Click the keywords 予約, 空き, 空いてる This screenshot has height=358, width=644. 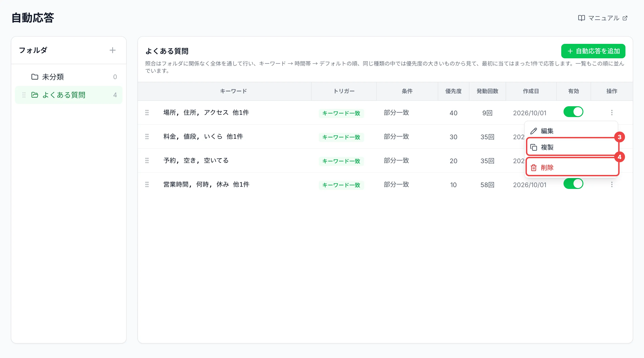tap(196, 161)
